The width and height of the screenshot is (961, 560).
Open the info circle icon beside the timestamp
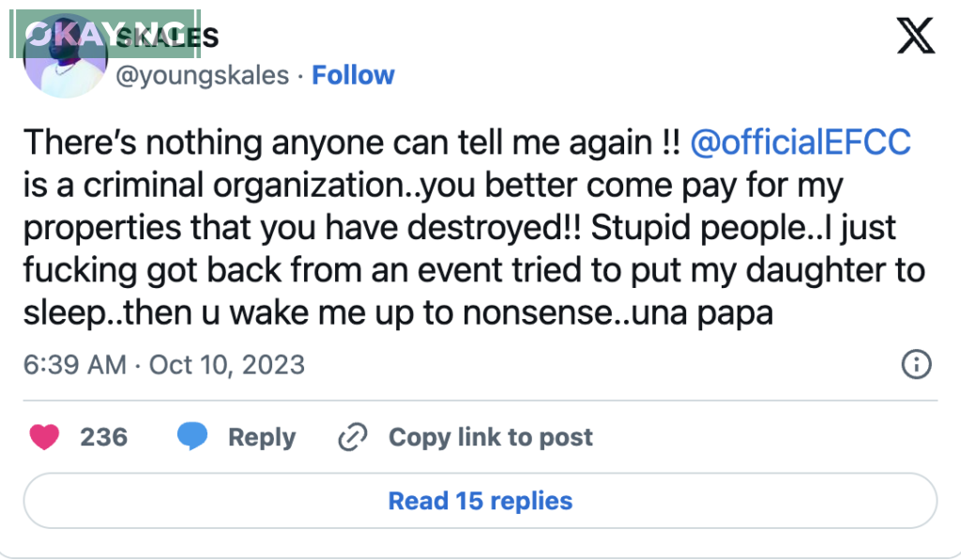click(915, 364)
